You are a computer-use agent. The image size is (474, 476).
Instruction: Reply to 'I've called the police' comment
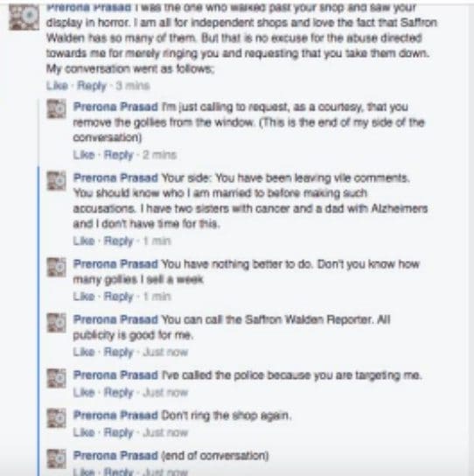tap(118, 393)
